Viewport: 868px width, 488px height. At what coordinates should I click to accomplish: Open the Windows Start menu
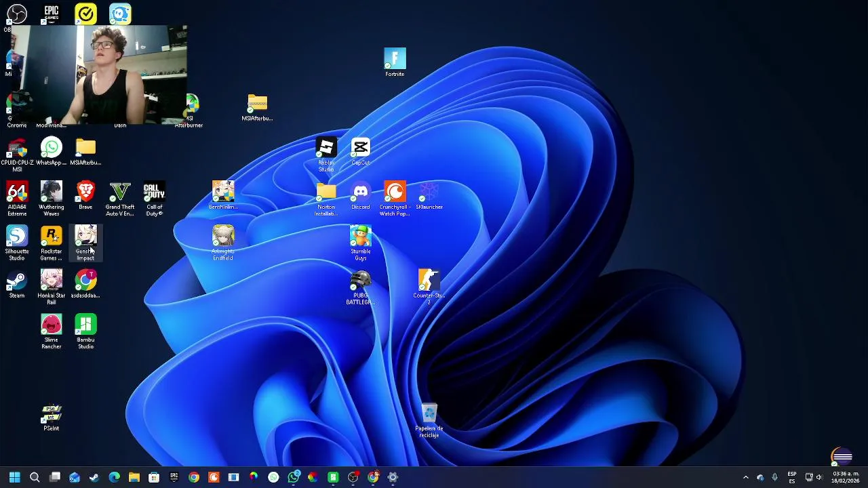[15, 477]
